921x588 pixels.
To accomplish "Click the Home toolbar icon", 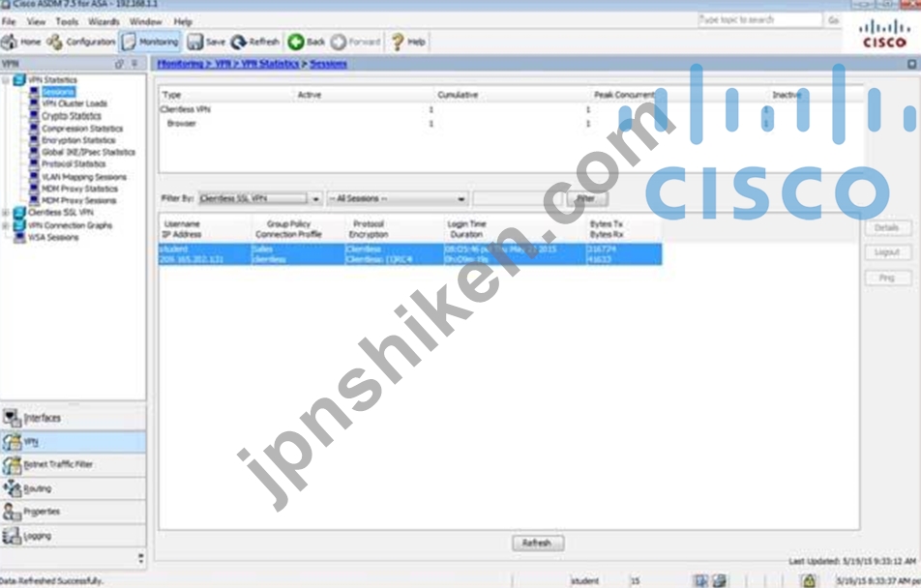I will pyautogui.click(x=9, y=42).
